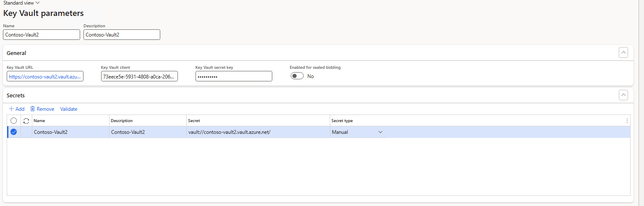
Task: Deselect the Contoso-Vault2 row checkmark
Action: pyautogui.click(x=13, y=132)
